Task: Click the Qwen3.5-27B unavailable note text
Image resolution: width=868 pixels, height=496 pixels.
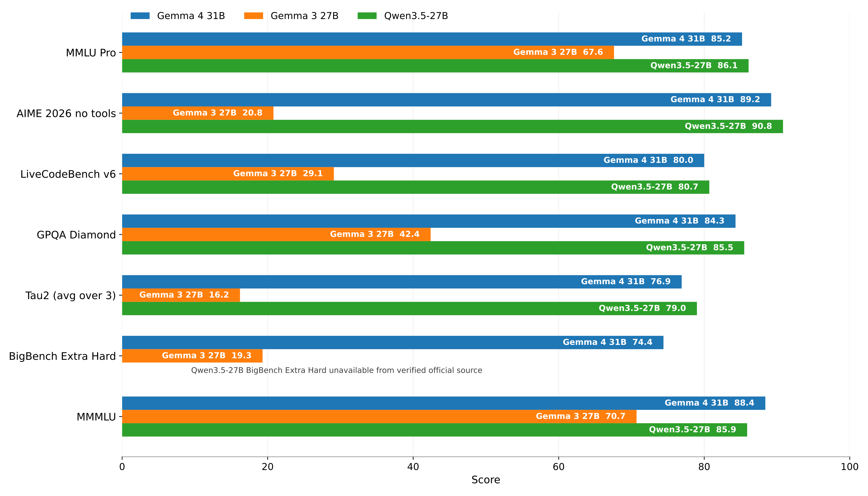Action: (337, 370)
